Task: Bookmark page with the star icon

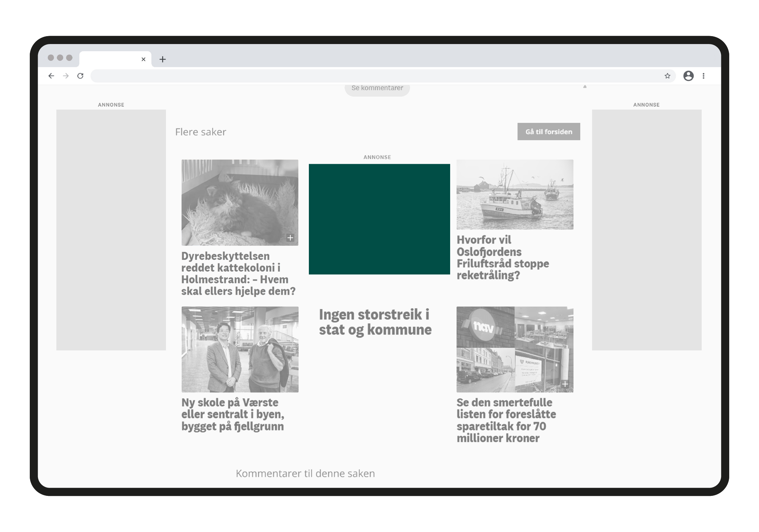Action: click(667, 76)
